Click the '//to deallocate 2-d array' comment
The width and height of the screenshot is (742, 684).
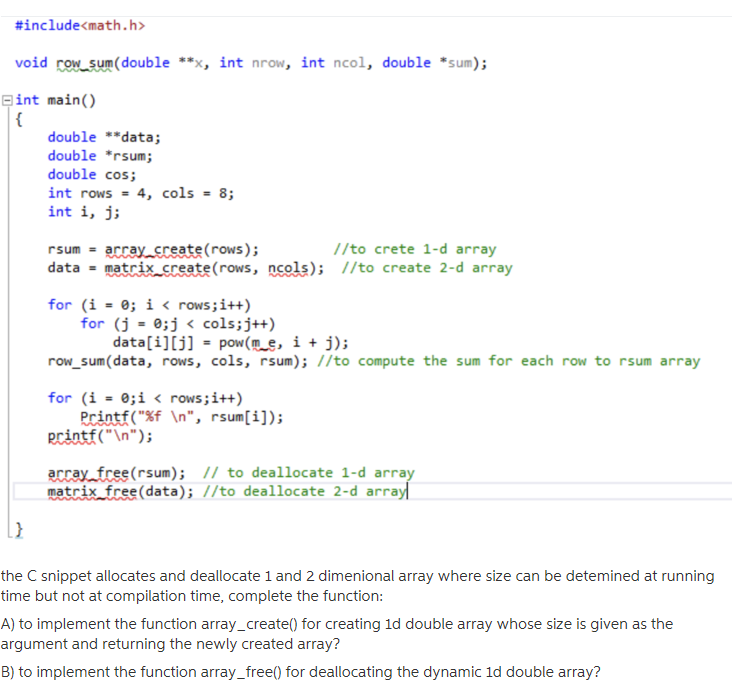pyautogui.click(x=304, y=492)
